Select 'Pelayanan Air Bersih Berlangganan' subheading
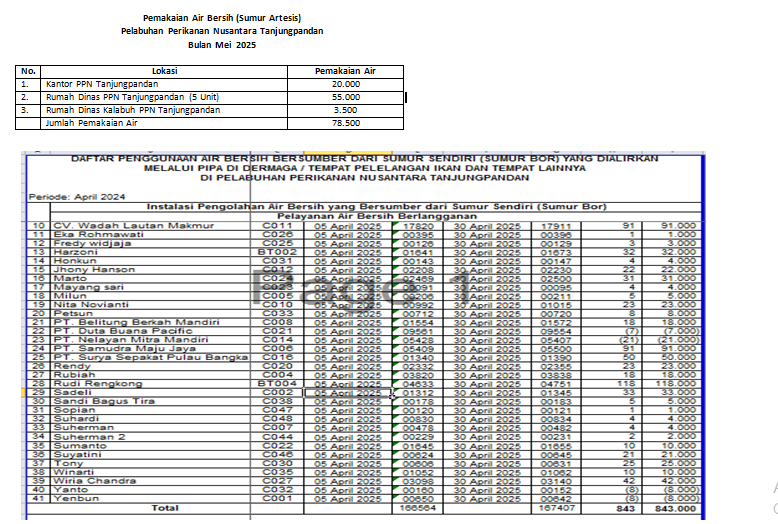 point(377,216)
